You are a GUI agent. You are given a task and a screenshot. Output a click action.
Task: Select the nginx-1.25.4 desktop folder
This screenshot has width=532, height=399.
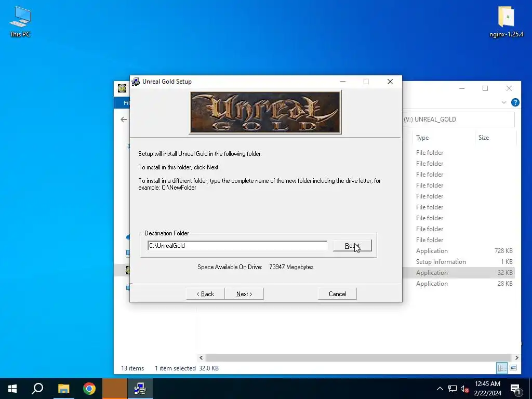[506, 22]
